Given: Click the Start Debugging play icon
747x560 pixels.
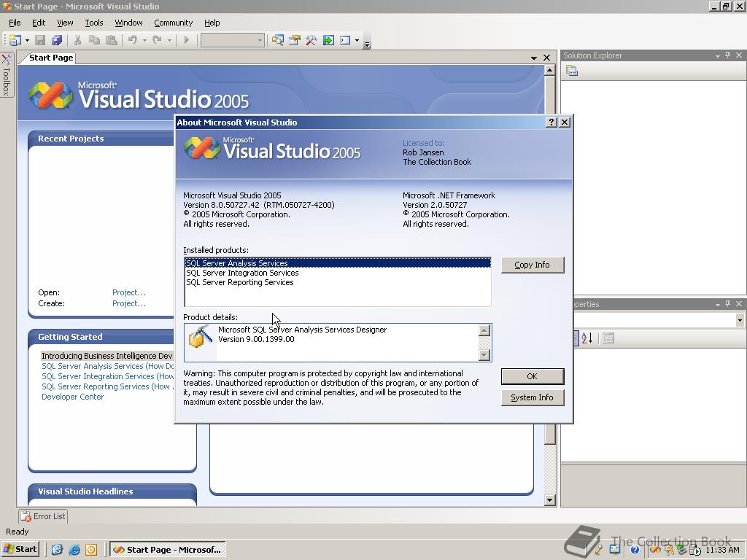Looking at the screenshot, I should pyautogui.click(x=187, y=41).
